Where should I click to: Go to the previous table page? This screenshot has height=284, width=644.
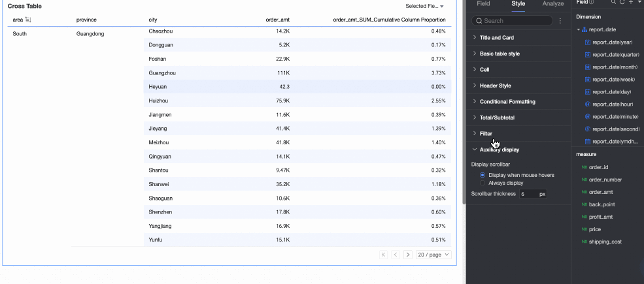tap(396, 255)
